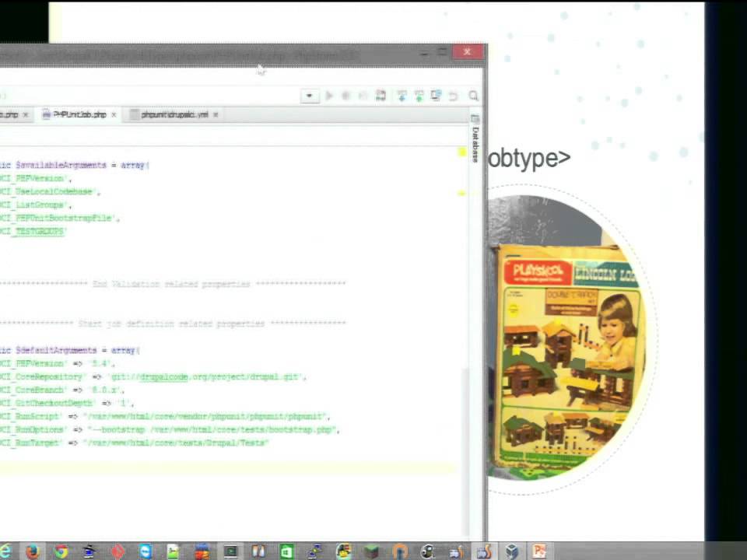Click the monitor-shaped toolbar icon before Revert

(x=436, y=96)
